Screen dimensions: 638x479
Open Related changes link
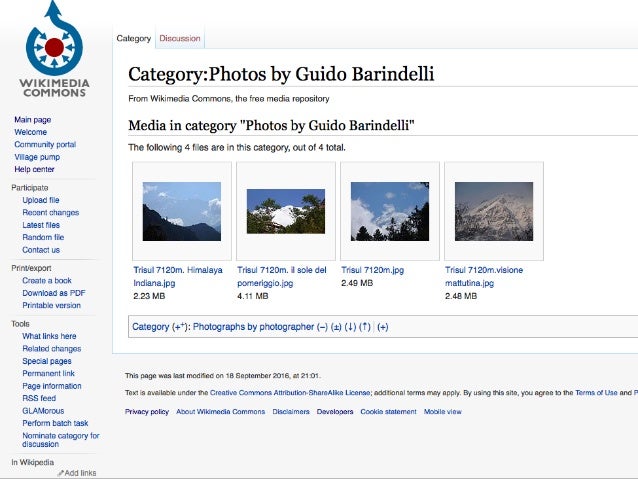click(52, 349)
